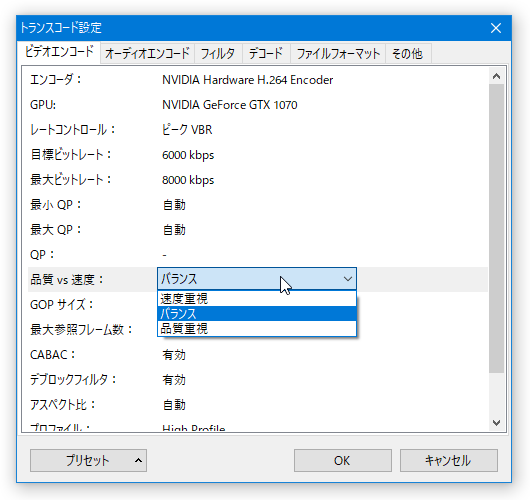Image resolution: width=530 pixels, height=500 pixels.
Task: Confirm settings with the OK button
Action: point(343,460)
